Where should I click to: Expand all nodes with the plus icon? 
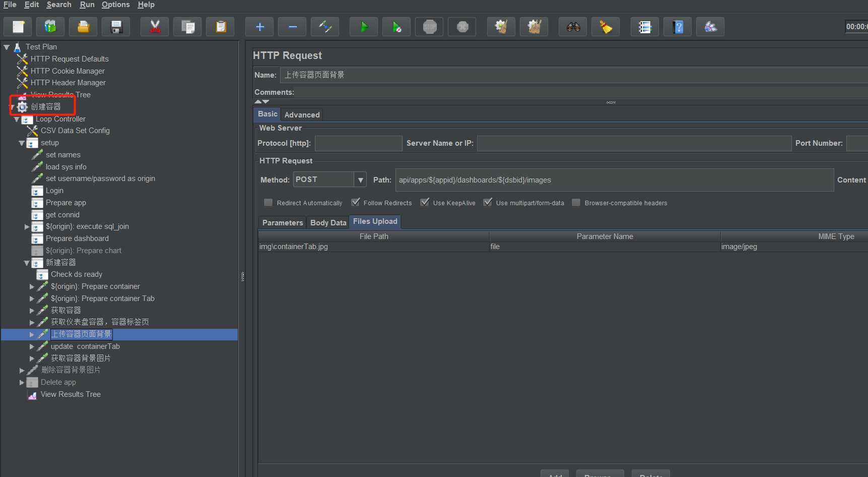(260, 27)
